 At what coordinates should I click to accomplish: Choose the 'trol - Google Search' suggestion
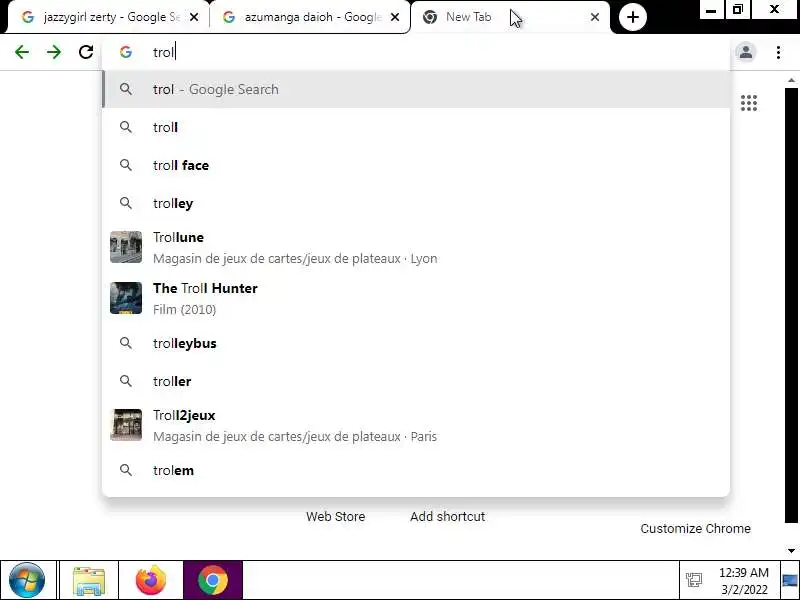416,89
